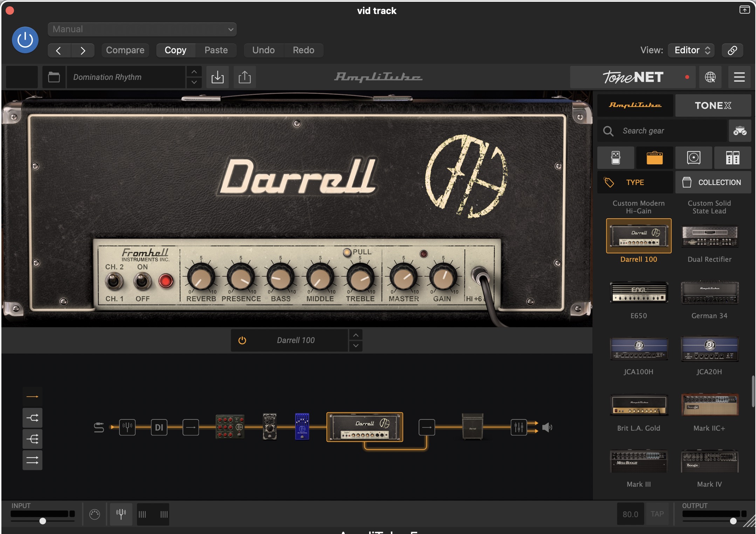Click the Compare button
756x534 pixels.
click(125, 50)
